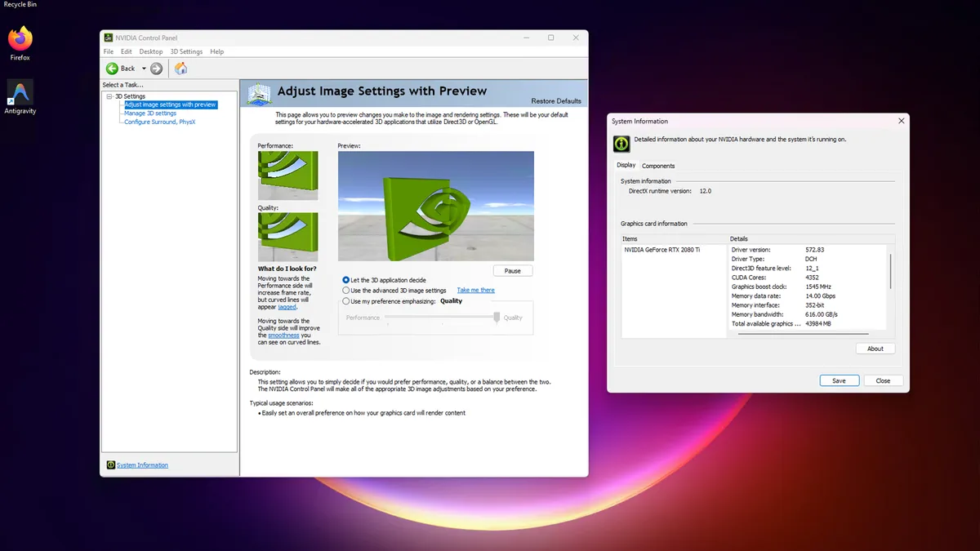Open the Firefox desktop icon
Viewport: 980px width, 551px height.
coord(20,44)
